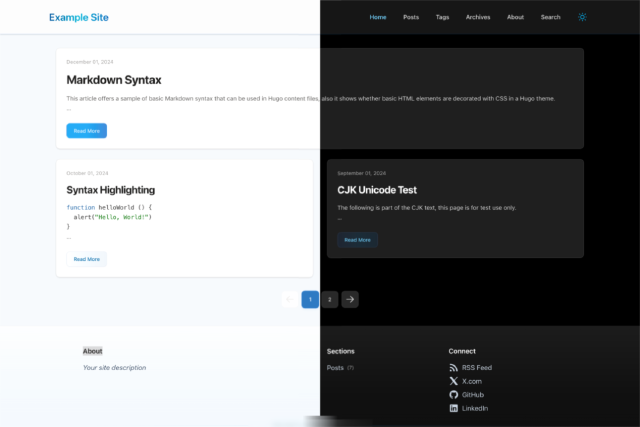The height and width of the screenshot is (427, 640).
Task: Click Read More under Syntax Highlighting
Action: [86, 259]
